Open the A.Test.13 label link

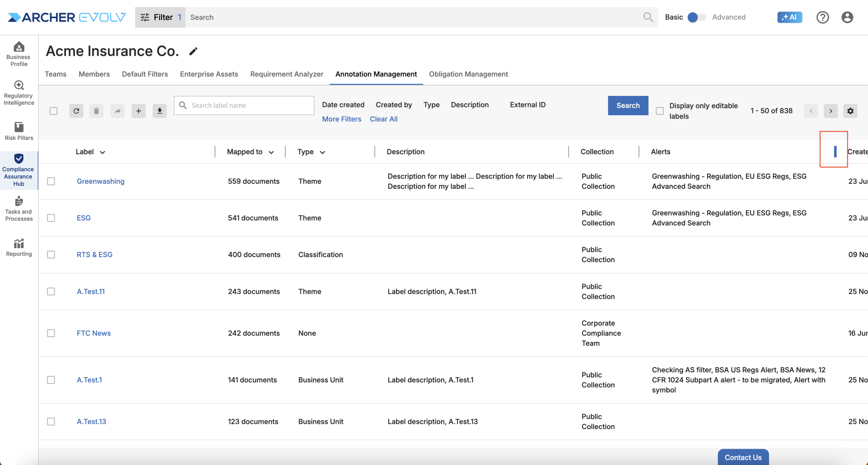pyautogui.click(x=91, y=422)
